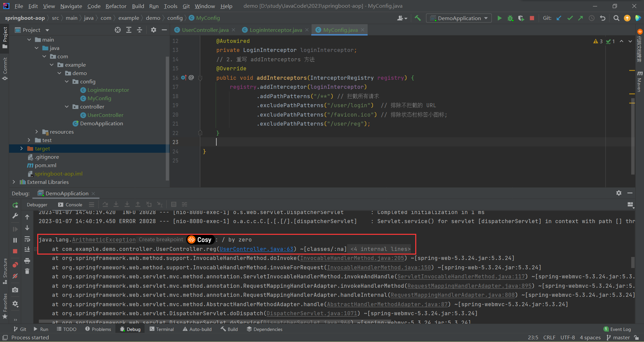This screenshot has width=644, height=342.
Task: Build the project with the hammer icon
Action: point(418,18)
